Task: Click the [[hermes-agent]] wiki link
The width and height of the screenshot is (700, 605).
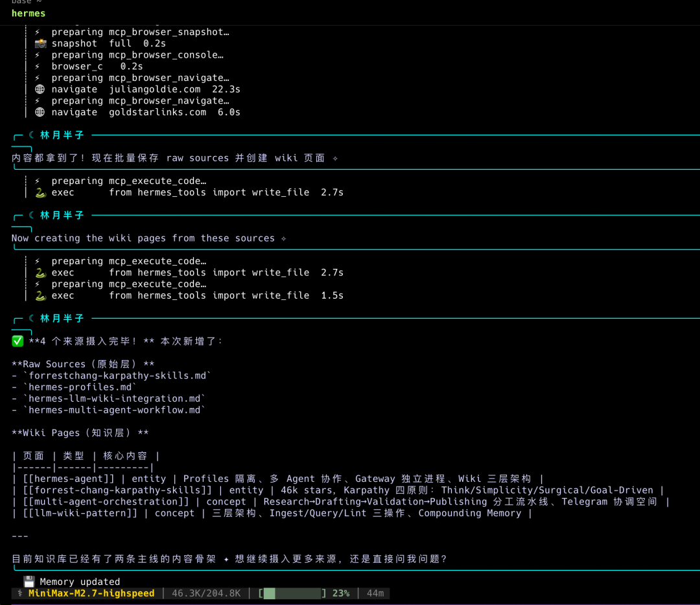Action: pos(69,479)
